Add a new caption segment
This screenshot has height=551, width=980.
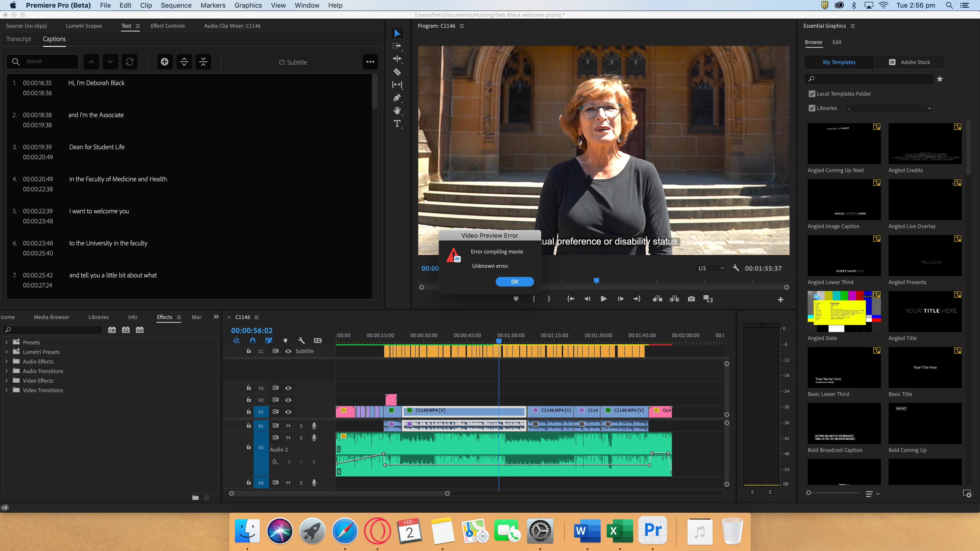164,62
